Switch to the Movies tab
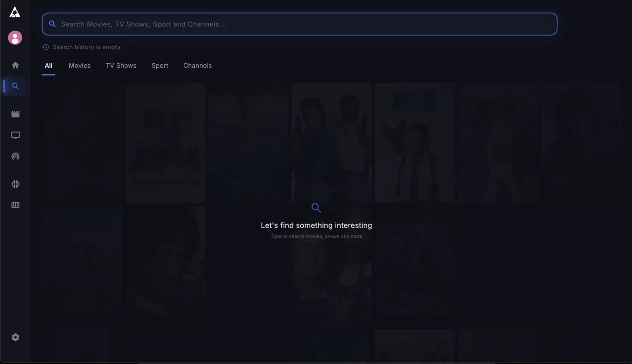The width and height of the screenshot is (632, 364). tap(80, 66)
